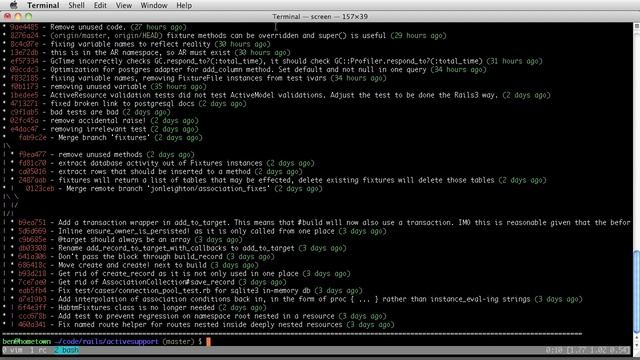Screen dimensions: 640x360
Task: Click 'Fix test/cases/connection_pool_test.rb' commit line
Action: pyautogui.click(x=184, y=291)
